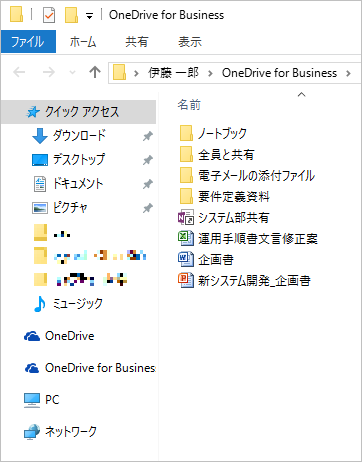Click the OneNote icon for システム部共有
The image size is (362, 462).
(186, 217)
